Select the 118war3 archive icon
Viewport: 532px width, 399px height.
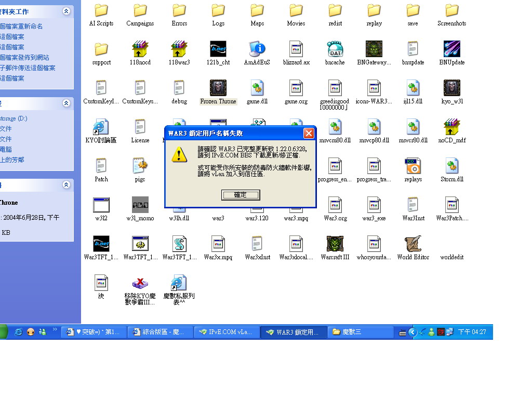(x=179, y=49)
